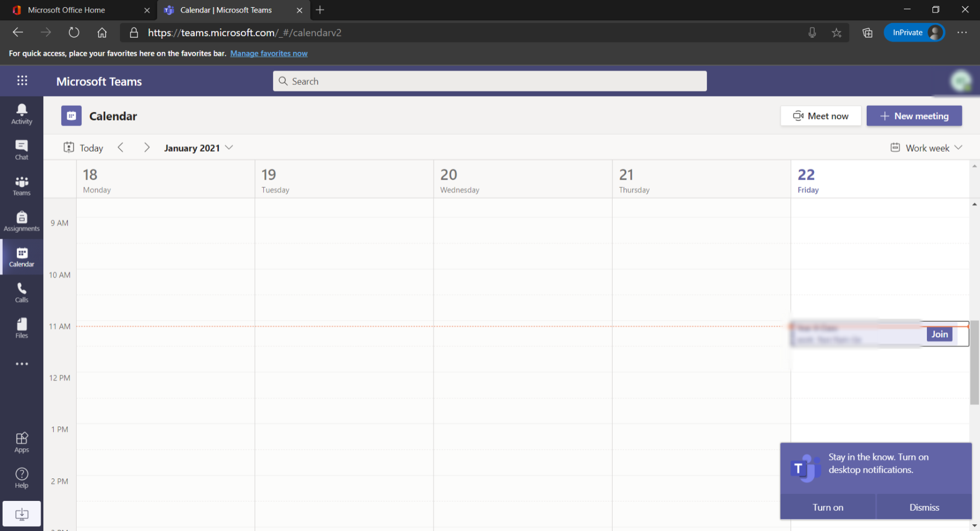Select Friday 22 column header
The height and width of the screenshot is (531, 980).
pyautogui.click(x=880, y=180)
